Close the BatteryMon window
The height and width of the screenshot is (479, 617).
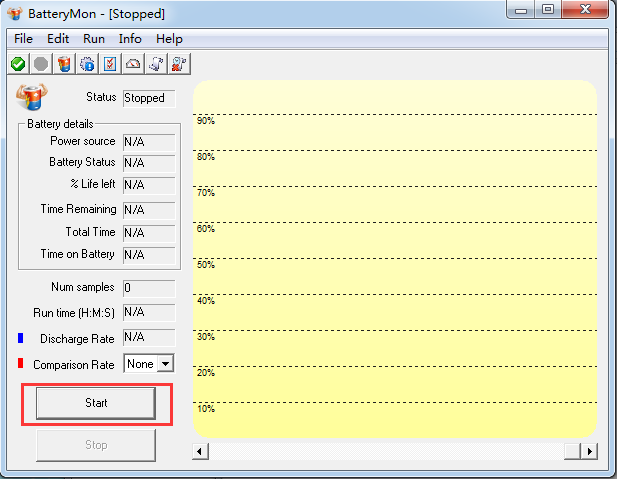pyautogui.click(x=585, y=10)
